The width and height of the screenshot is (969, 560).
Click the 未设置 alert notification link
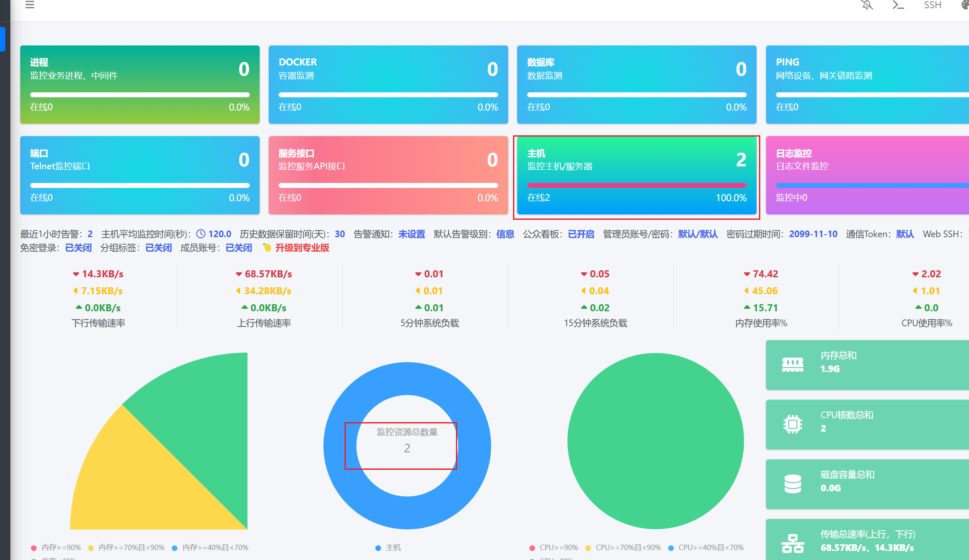412,234
